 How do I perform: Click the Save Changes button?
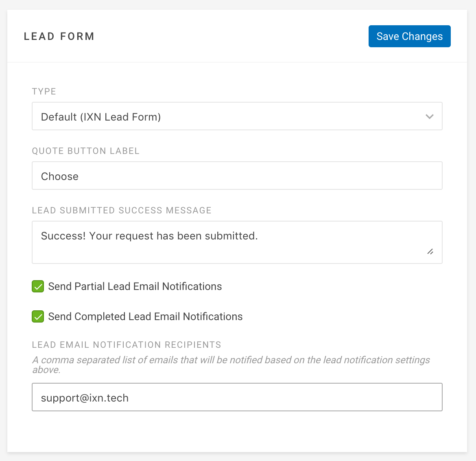click(409, 36)
